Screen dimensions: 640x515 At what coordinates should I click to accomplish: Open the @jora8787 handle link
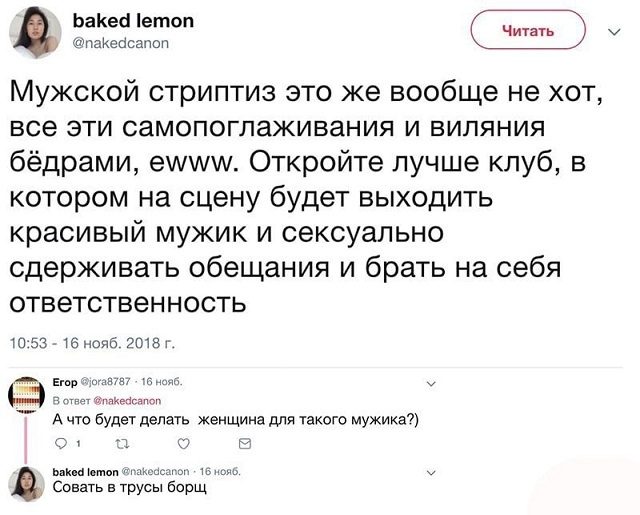[x=107, y=381]
